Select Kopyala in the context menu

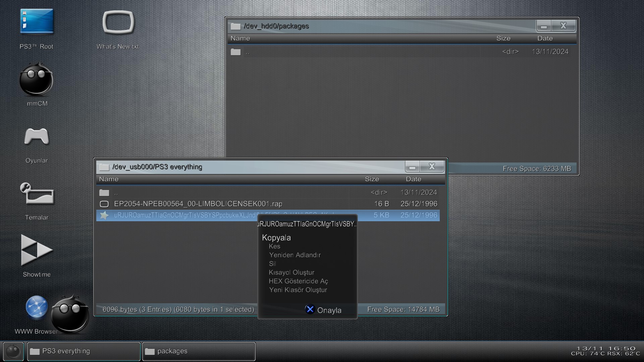(276, 238)
